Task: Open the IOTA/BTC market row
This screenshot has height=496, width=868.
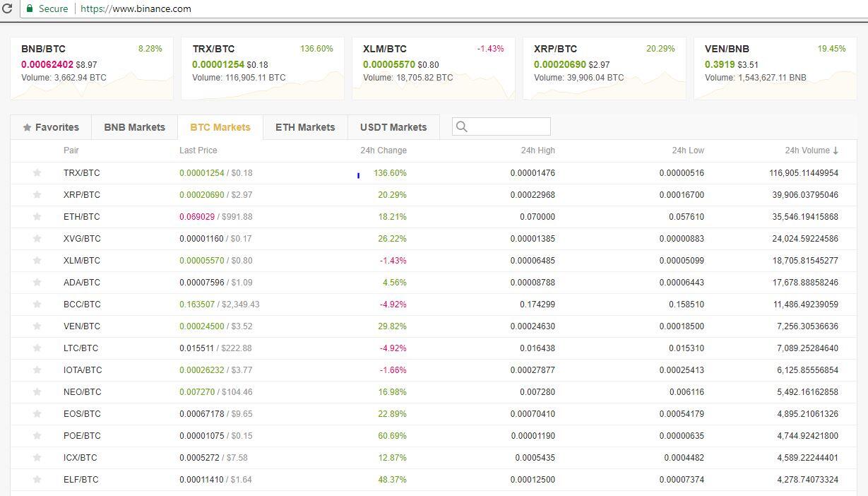Action: coord(434,370)
